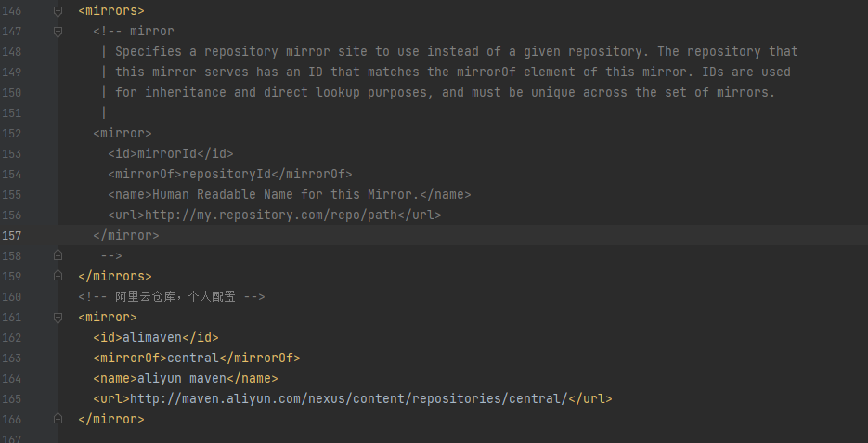The width and height of the screenshot is (868, 443).
Task: Click current line number 157 in the gutter
Action: [x=11, y=235]
